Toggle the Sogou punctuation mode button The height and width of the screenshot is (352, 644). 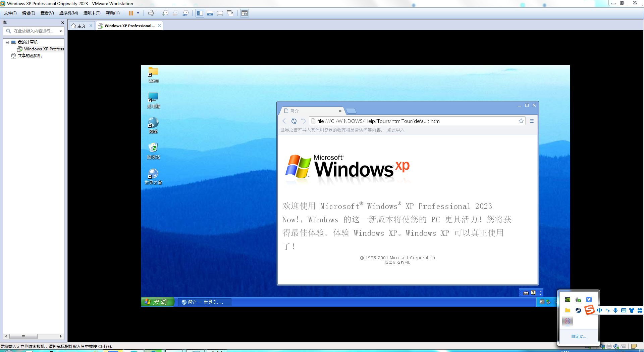pyautogui.click(x=607, y=310)
